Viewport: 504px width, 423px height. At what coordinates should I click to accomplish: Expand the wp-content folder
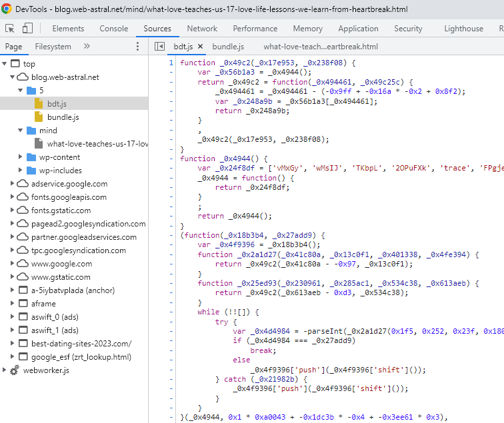[21, 157]
